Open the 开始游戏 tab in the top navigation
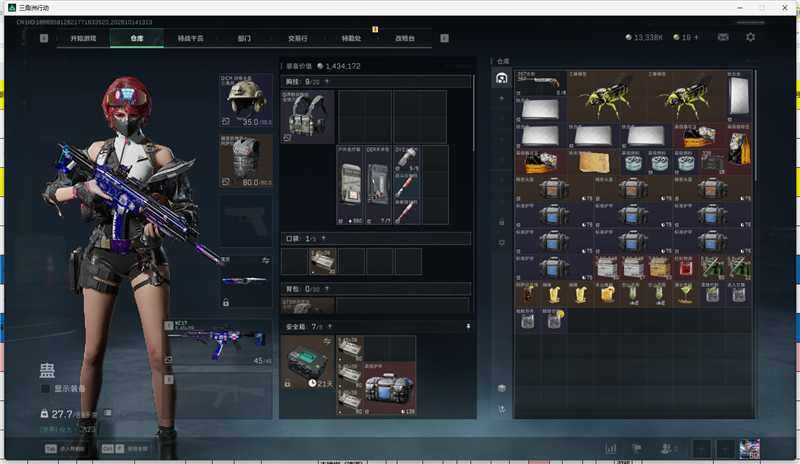Screen dimensions: 800x464 point(83,38)
